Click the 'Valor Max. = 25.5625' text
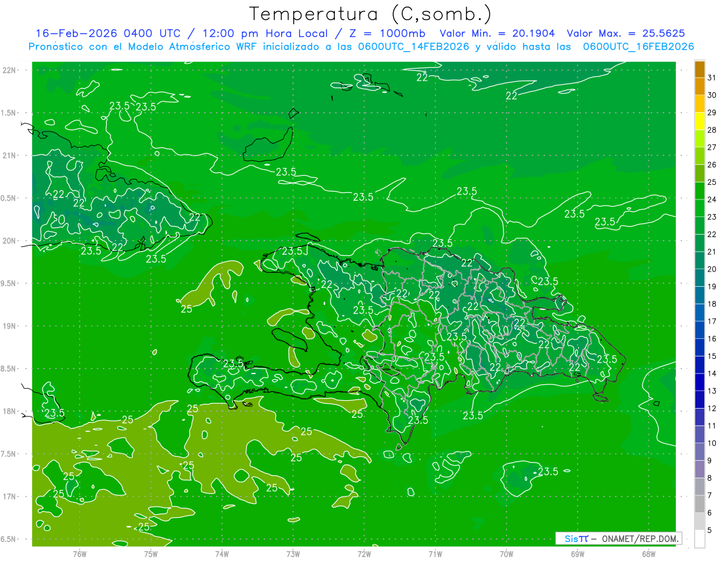The height and width of the screenshot is (562, 728). pyautogui.click(x=627, y=33)
